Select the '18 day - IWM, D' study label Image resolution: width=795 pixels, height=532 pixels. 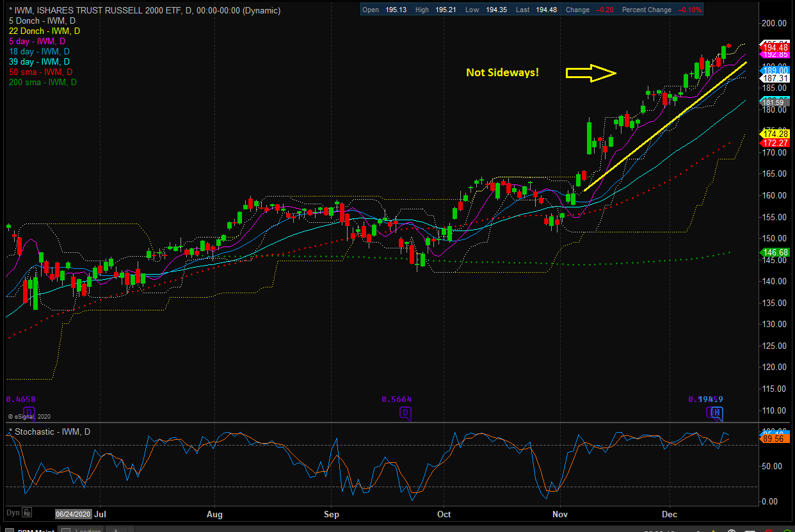[39, 51]
